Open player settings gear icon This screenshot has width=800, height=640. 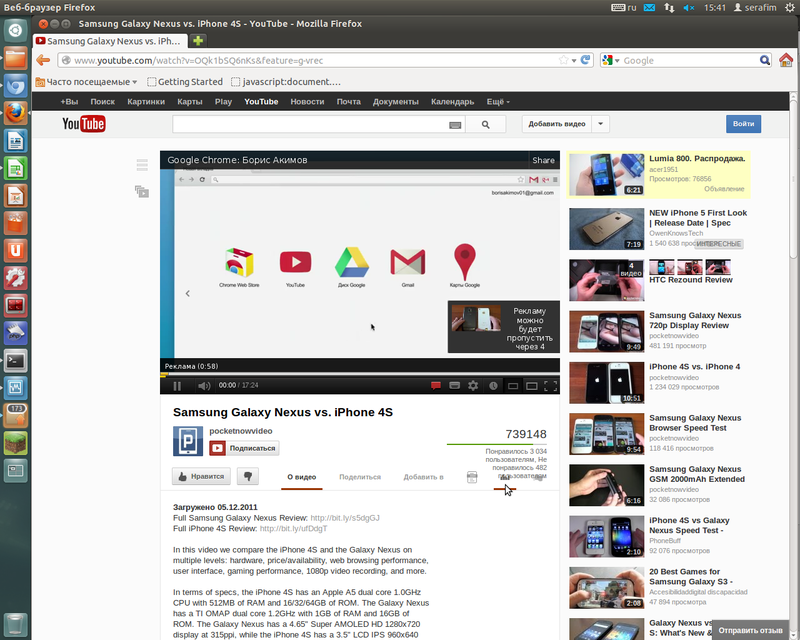[x=473, y=386]
